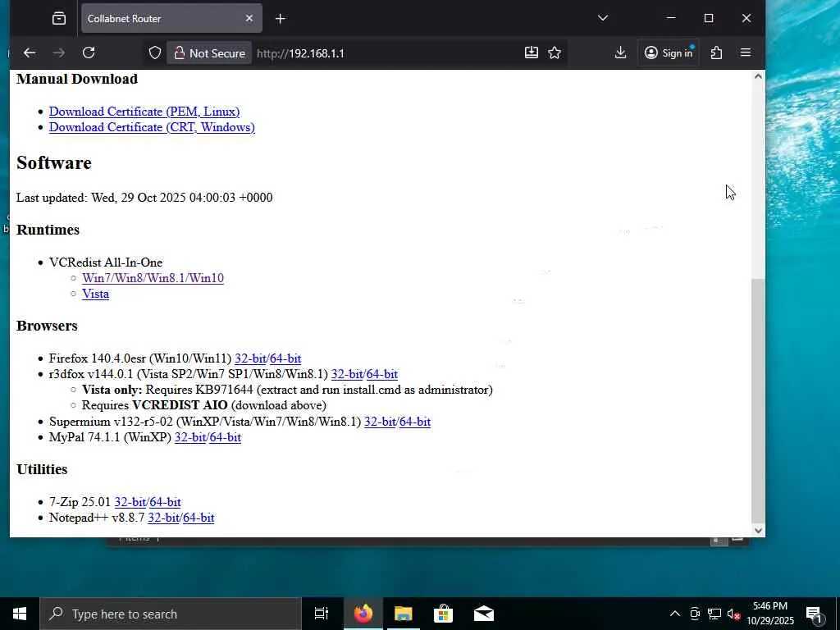The image size is (840, 630).
Task: Close the Collabnet Router tab
Action: (x=249, y=18)
